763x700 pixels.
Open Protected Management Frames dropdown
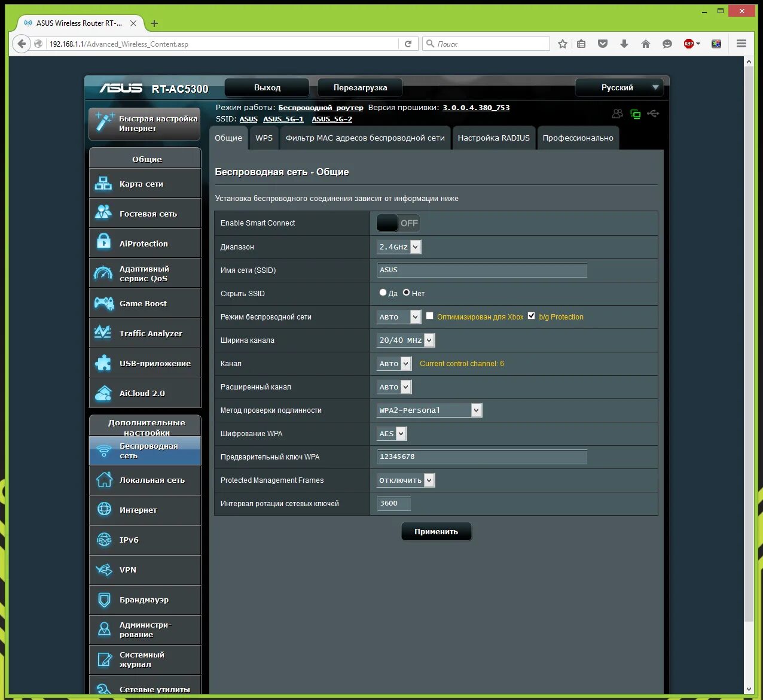click(x=405, y=480)
